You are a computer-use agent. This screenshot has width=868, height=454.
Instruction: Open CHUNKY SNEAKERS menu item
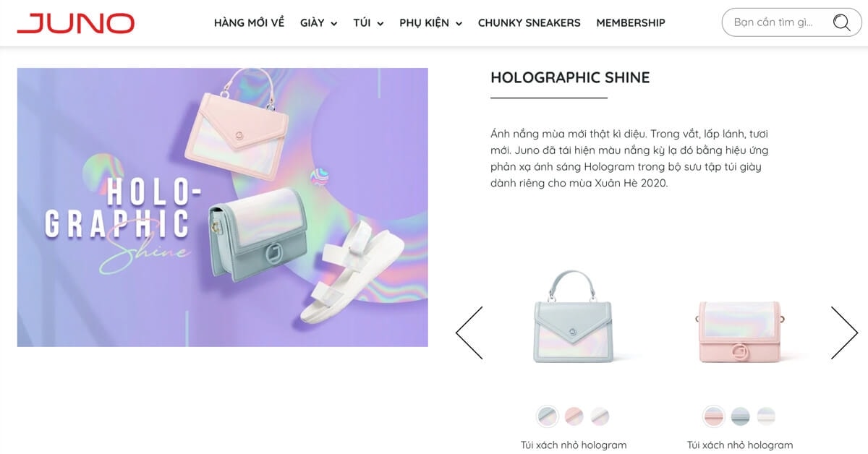click(x=529, y=23)
